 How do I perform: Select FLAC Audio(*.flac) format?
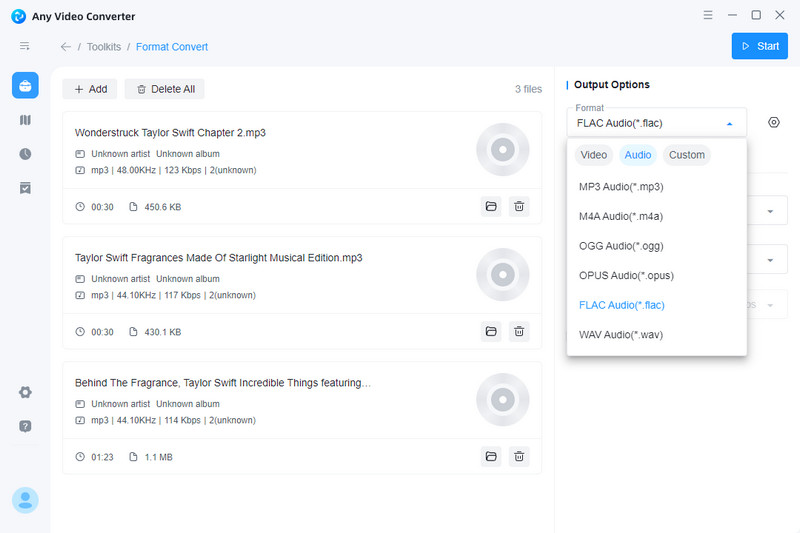657,305
